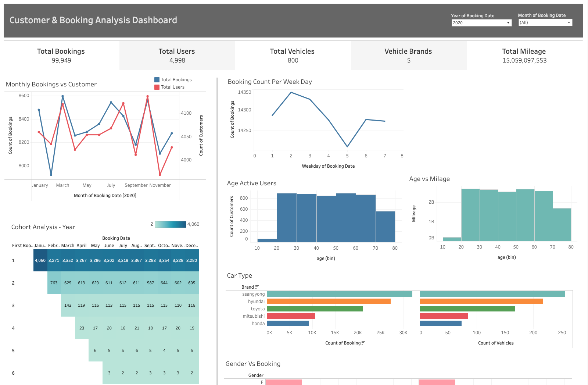This screenshot has height=385, width=588.
Task: Select the Total Users 4,998 card
Action: click(177, 56)
